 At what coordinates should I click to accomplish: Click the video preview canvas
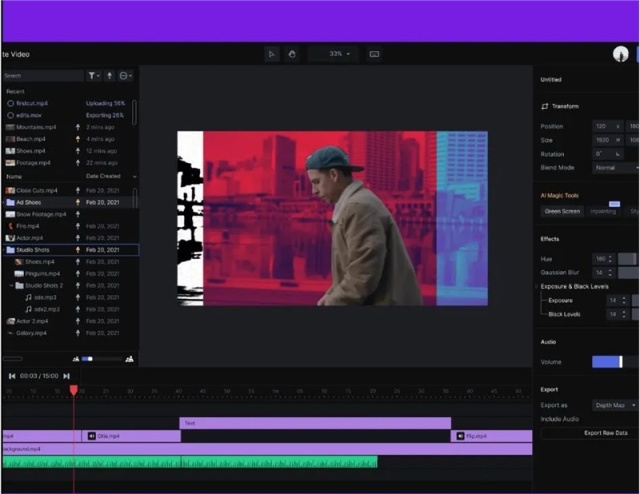332,218
